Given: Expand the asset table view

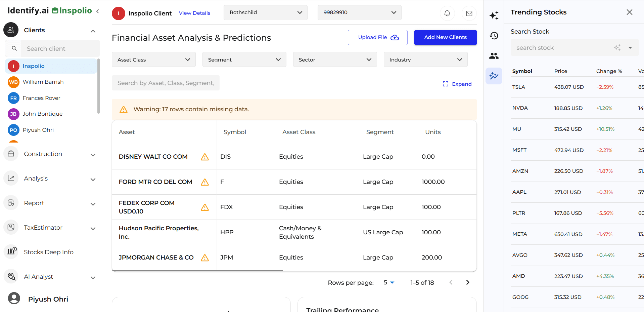Looking at the screenshot, I should point(457,84).
